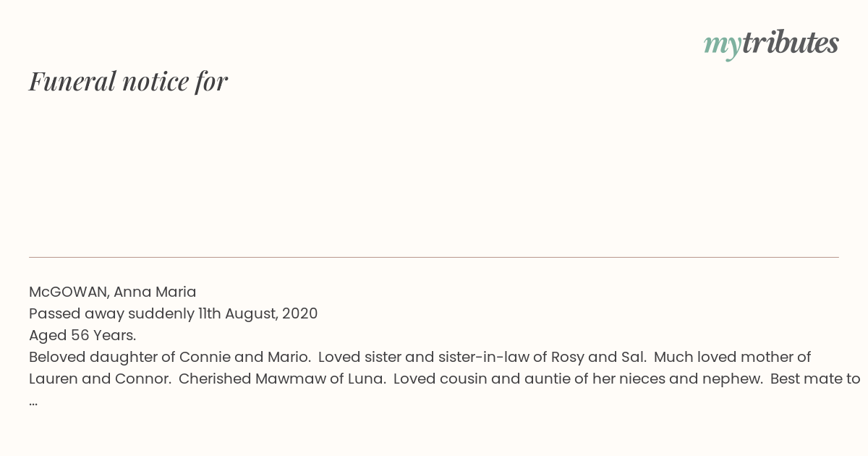The height and width of the screenshot is (456, 868).
Task: Click the mytributes logo
Action: coord(771,44)
